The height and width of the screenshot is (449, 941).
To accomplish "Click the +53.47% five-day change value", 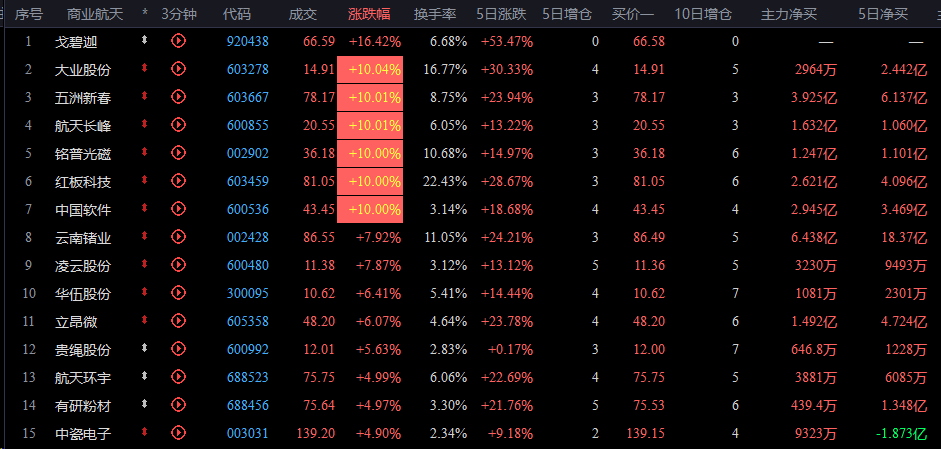I will (507, 41).
